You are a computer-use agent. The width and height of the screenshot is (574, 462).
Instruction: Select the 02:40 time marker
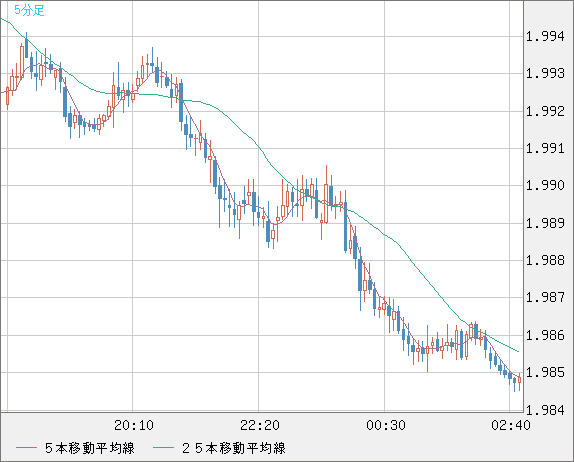(x=511, y=425)
